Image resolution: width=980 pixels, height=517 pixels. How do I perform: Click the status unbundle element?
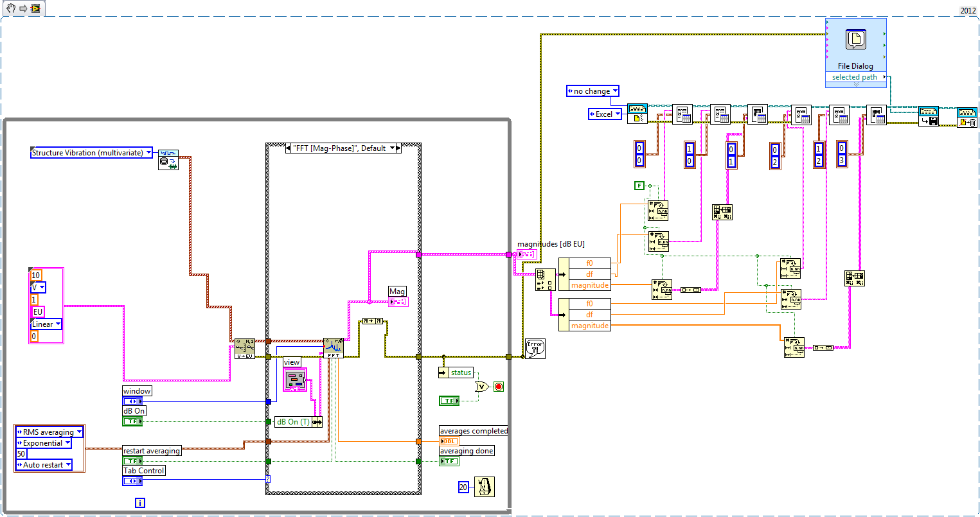[460, 372]
